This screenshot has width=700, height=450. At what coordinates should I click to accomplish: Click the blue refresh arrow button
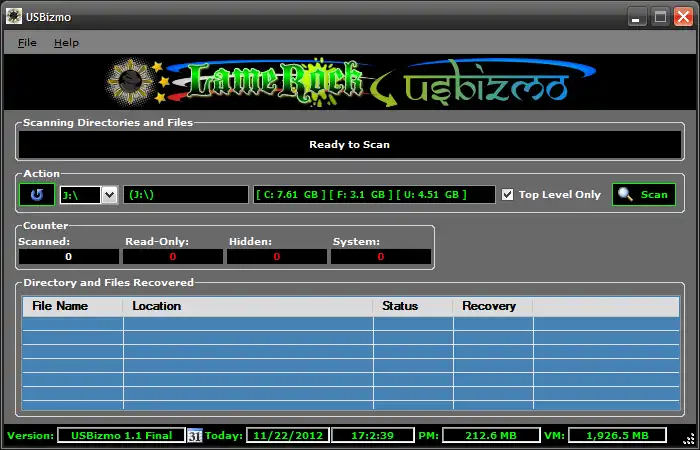coord(37,195)
